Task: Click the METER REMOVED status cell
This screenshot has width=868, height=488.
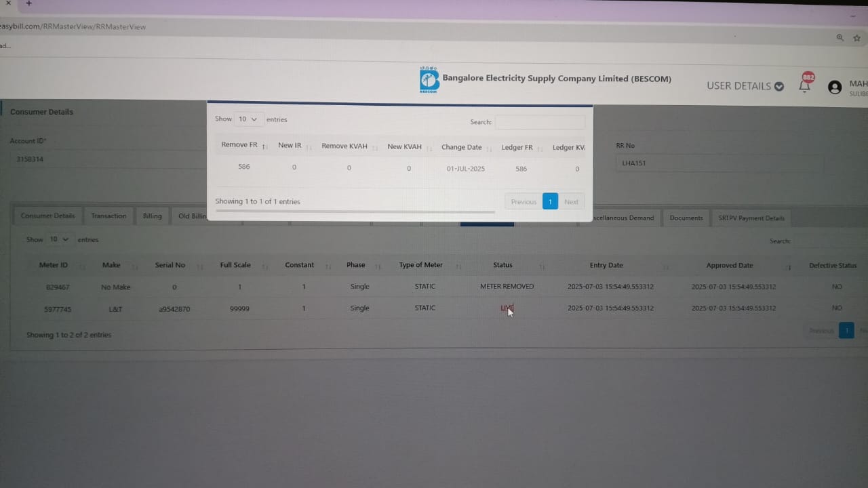Action: [x=507, y=287]
